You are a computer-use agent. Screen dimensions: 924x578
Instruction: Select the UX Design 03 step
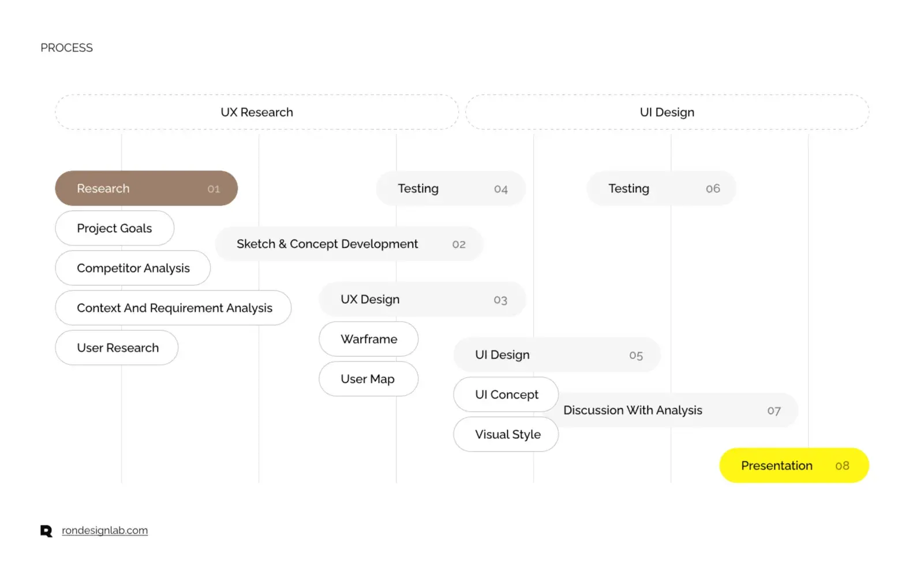tap(422, 299)
